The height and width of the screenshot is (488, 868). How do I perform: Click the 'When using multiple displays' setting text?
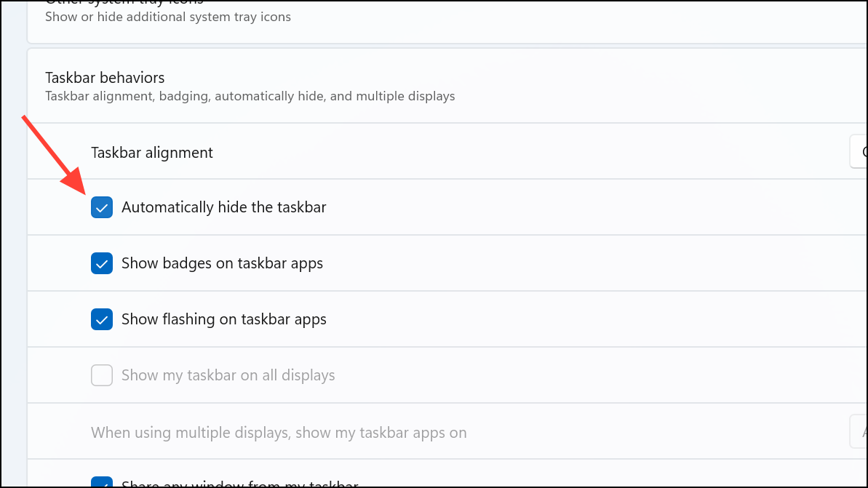[279, 433]
